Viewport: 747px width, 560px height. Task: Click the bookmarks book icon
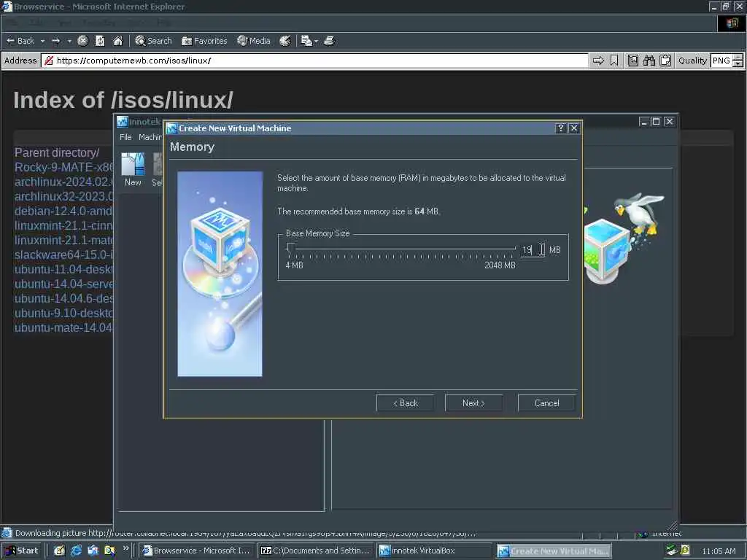pyautogui.click(x=632, y=61)
